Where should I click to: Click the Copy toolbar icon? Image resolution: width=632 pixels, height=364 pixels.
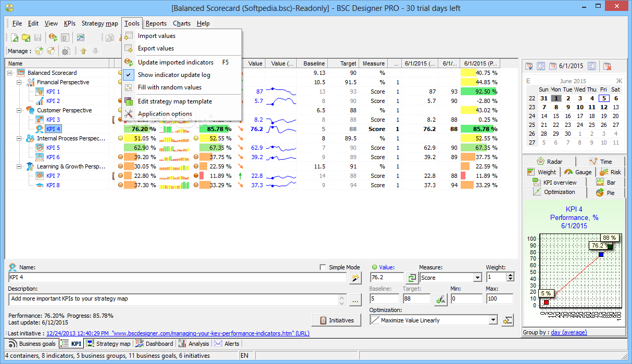coord(110,37)
